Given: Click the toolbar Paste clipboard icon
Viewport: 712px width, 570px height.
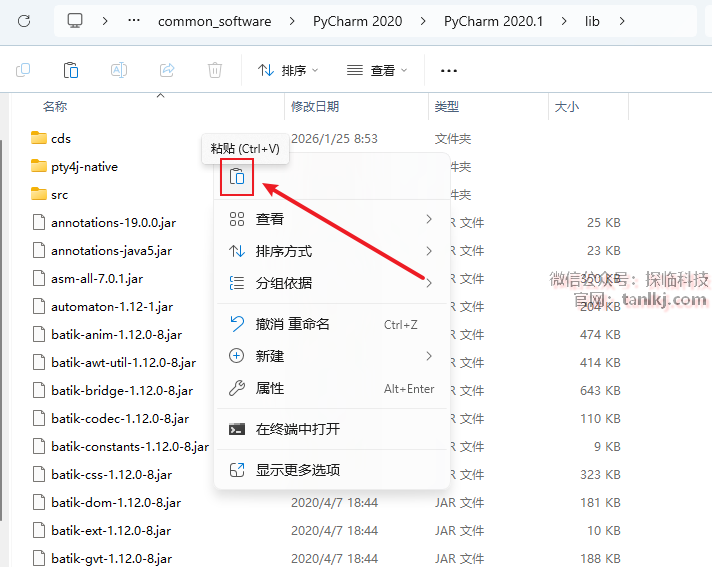Looking at the screenshot, I should 71,70.
